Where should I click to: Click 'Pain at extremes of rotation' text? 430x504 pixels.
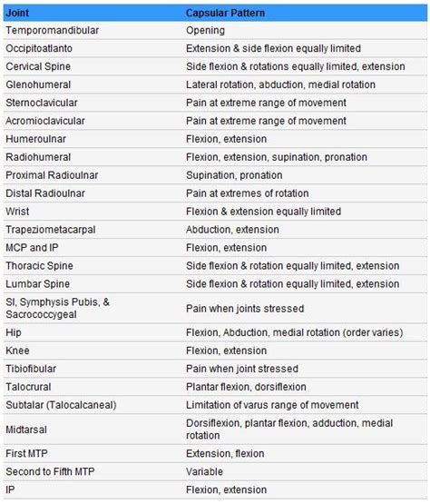click(248, 193)
